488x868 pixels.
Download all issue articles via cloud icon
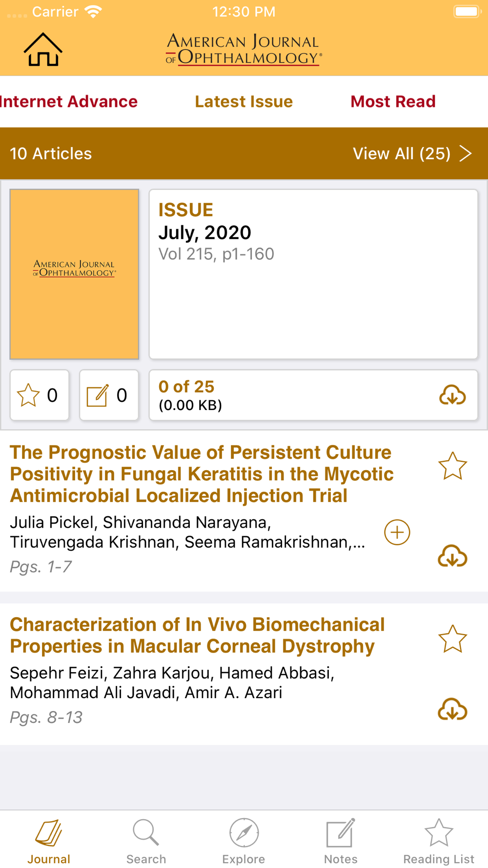coord(452,395)
